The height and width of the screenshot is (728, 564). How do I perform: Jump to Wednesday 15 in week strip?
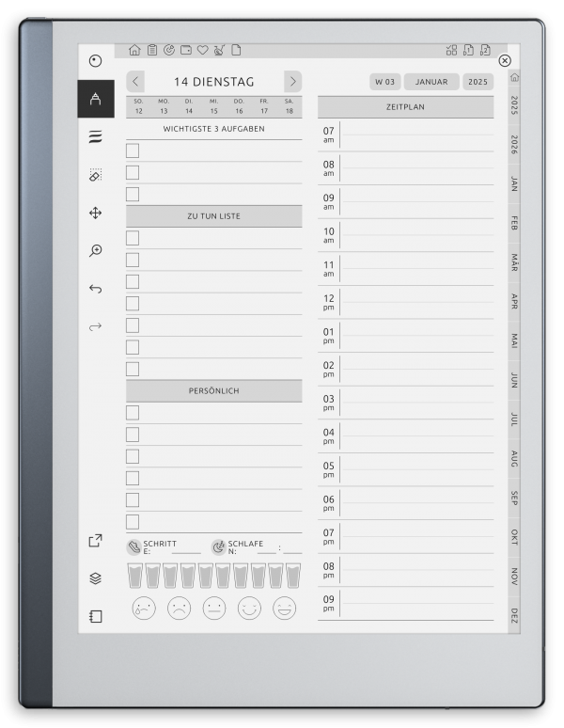[213, 106]
